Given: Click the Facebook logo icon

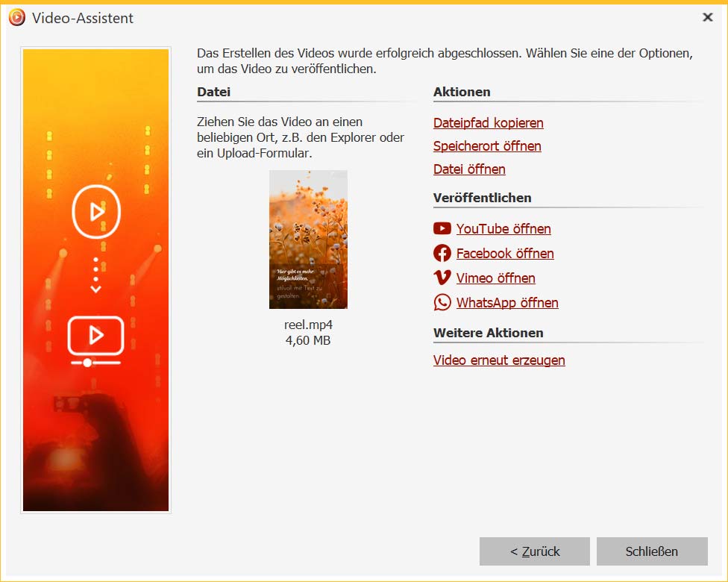Looking at the screenshot, I should 442,253.
